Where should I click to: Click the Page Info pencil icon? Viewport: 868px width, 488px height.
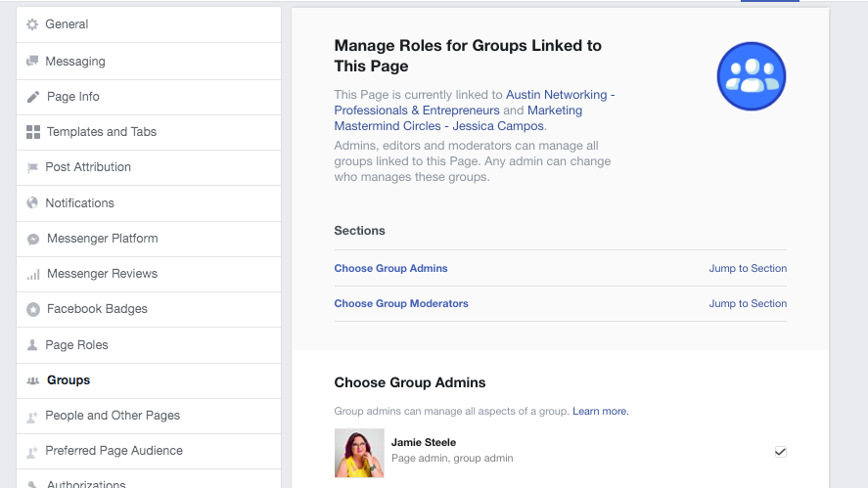(x=32, y=97)
